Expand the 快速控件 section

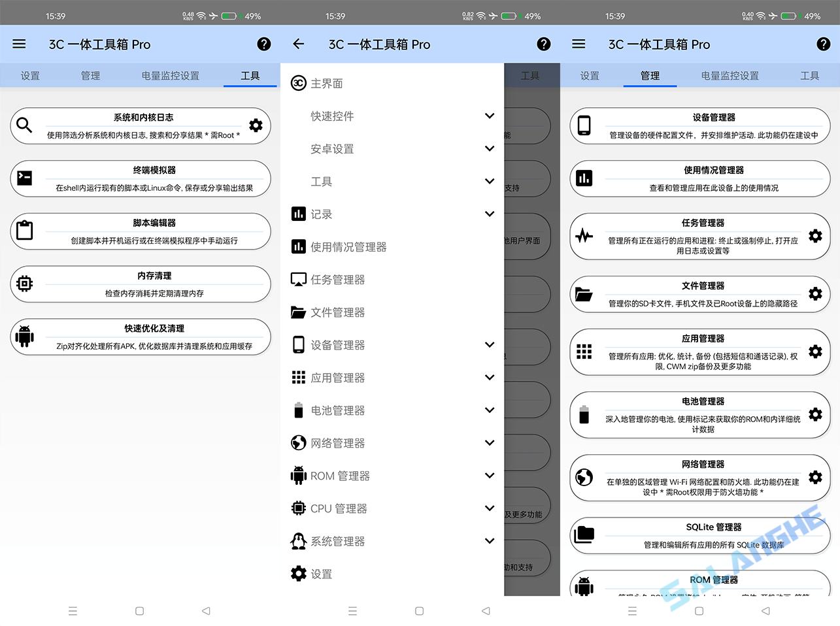click(490, 116)
